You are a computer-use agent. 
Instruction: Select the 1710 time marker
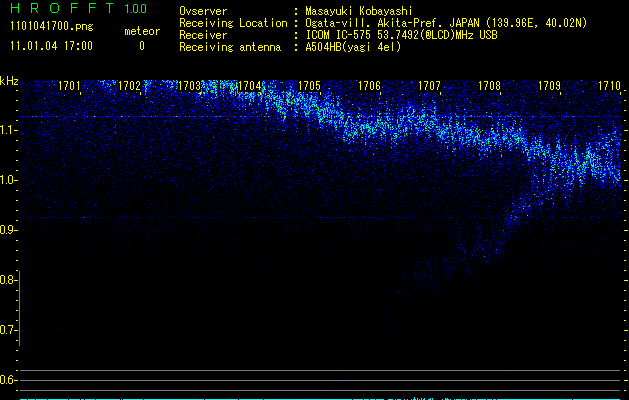pos(609,86)
